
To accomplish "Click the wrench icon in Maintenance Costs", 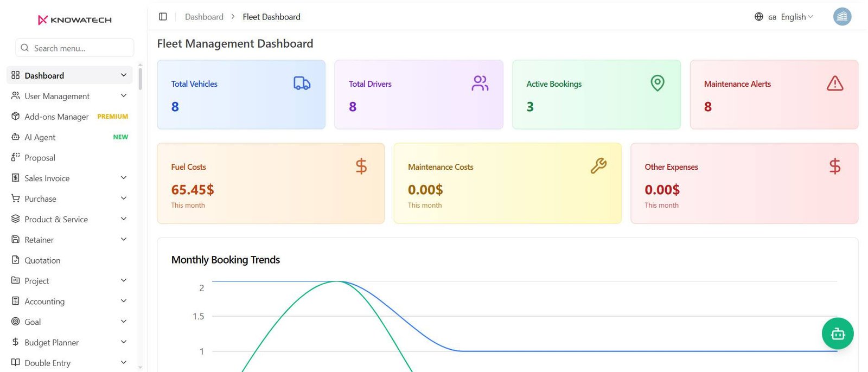I will pos(598,166).
